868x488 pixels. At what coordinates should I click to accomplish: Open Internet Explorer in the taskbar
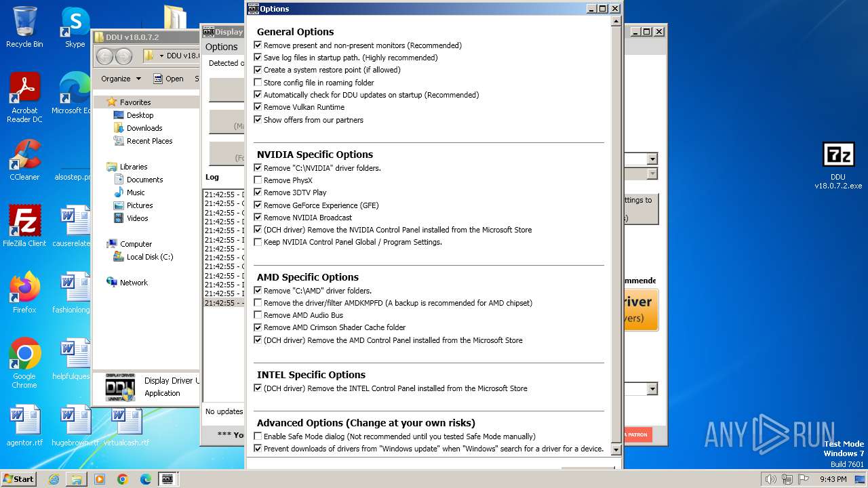click(54, 479)
